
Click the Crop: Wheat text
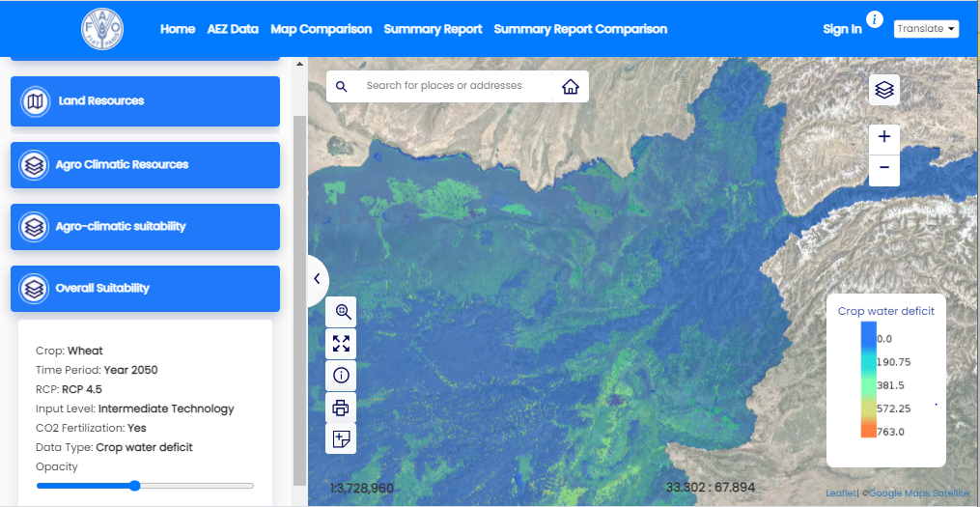pos(70,351)
